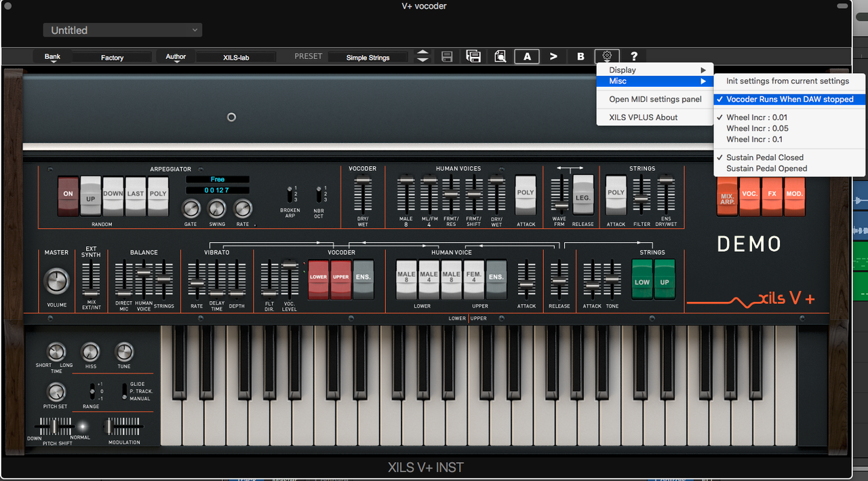
Task: Click the VOC. LEVEL slider
Action: tap(290, 280)
